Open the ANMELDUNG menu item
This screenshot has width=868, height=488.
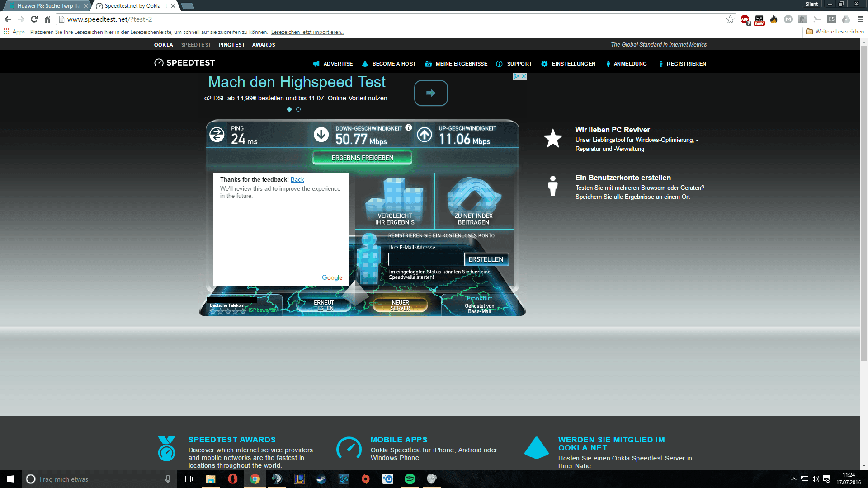pos(627,64)
